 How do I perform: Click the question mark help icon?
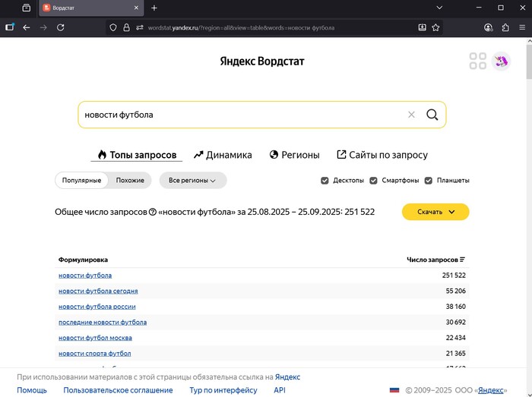point(153,213)
